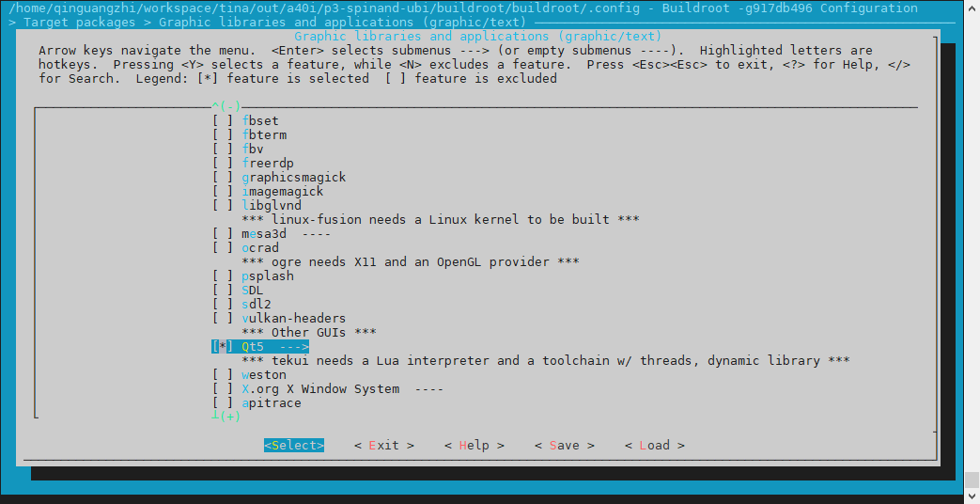Select the psplash entry label
Image resolution: width=980 pixels, height=504 pixels.
pyautogui.click(x=268, y=276)
